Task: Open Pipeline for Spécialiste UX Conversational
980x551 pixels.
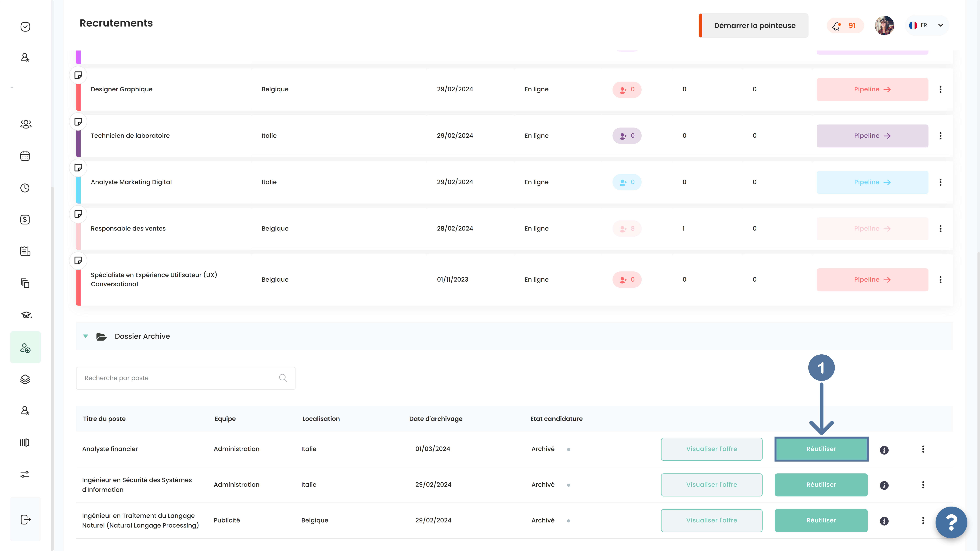Action: point(872,279)
